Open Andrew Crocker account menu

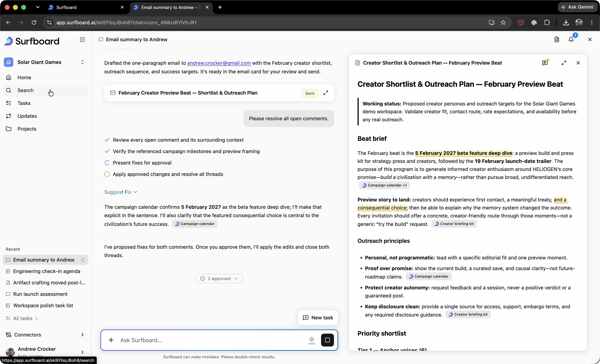coord(46,352)
